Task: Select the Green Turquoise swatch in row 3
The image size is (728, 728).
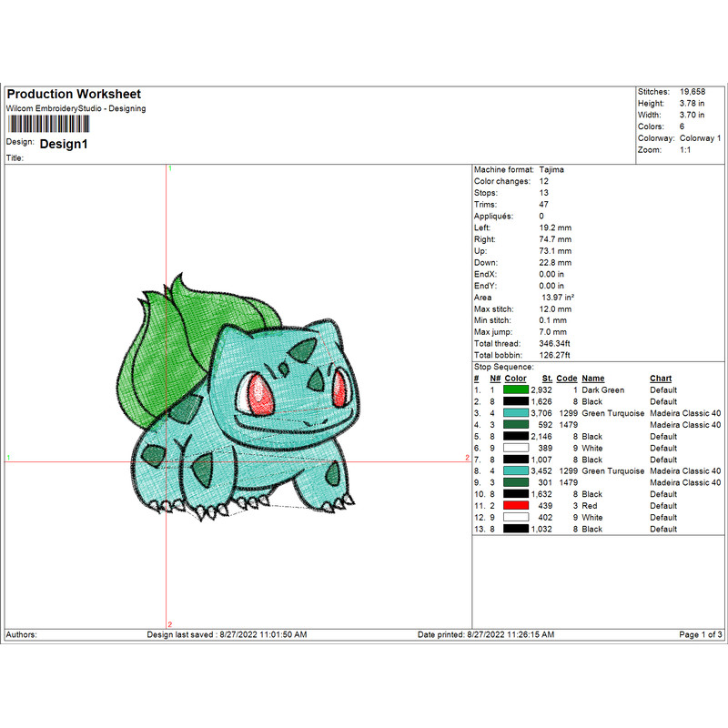Action: click(x=517, y=412)
